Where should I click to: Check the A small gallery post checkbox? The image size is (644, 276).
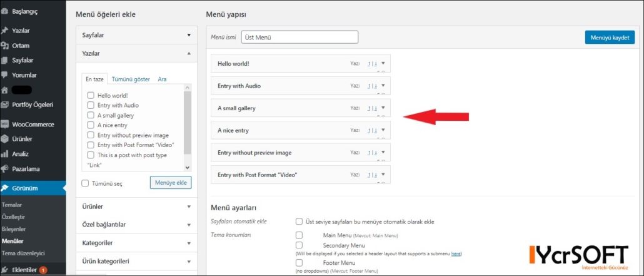[91, 115]
